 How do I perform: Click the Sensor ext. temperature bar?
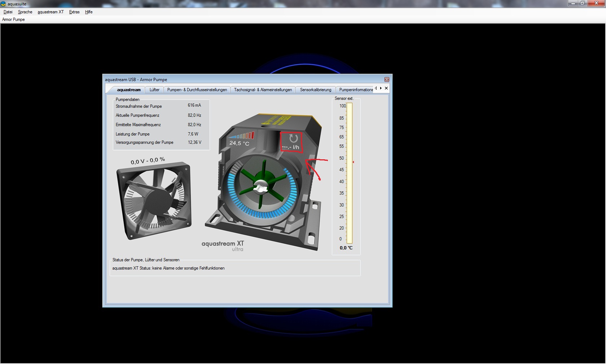pos(350,173)
